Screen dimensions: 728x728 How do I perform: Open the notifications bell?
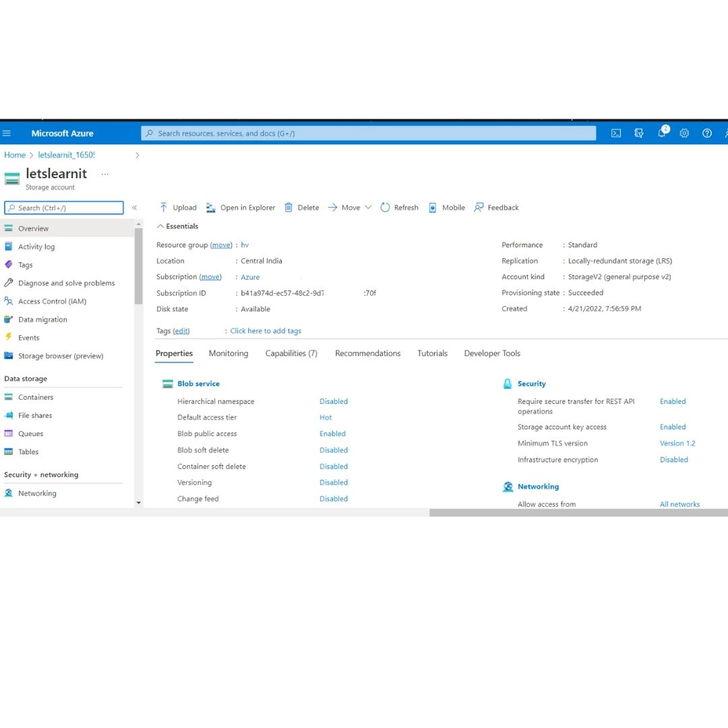click(x=662, y=133)
